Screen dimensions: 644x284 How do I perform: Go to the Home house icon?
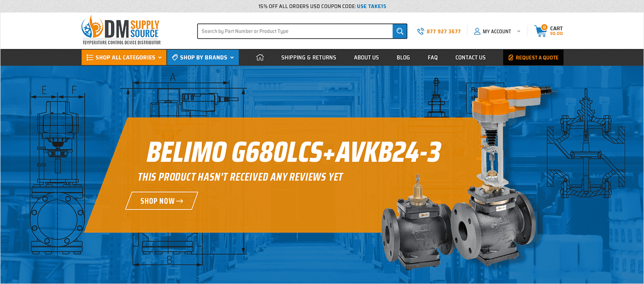point(260,57)
